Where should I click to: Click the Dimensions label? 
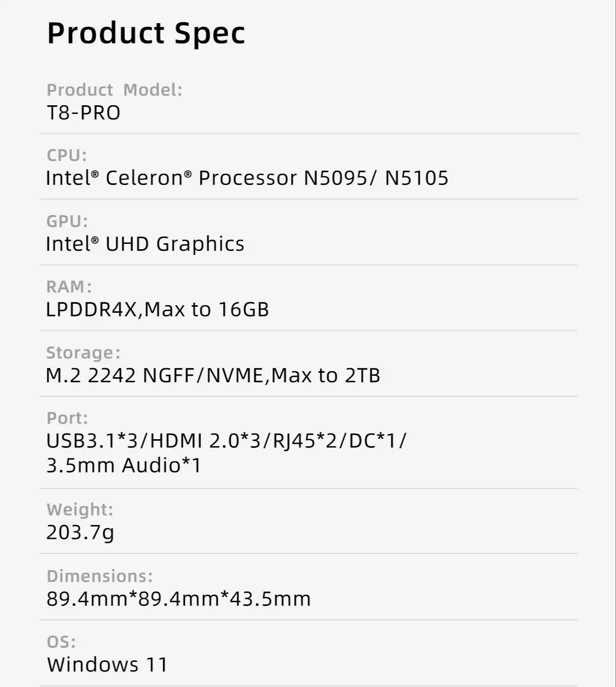pos(100,576)
